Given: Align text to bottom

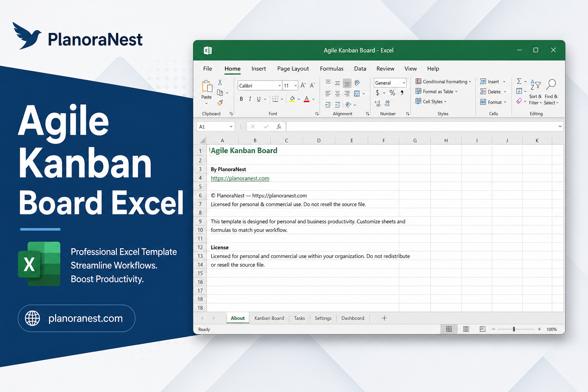Looking at the screenshot, I should [x=347, y=83].
